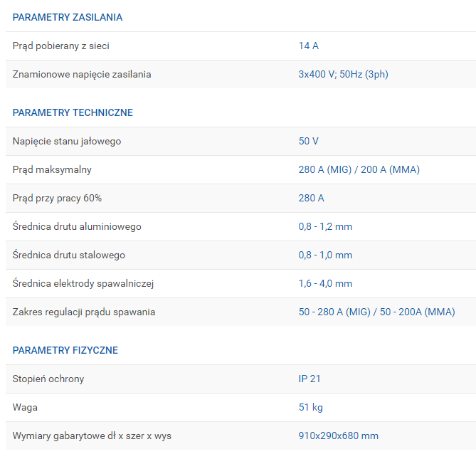Screen dimensions: 476x459
Task: Click the '1,6 - 4,0 mm' electrode diameter value
Action: point(325,283)
